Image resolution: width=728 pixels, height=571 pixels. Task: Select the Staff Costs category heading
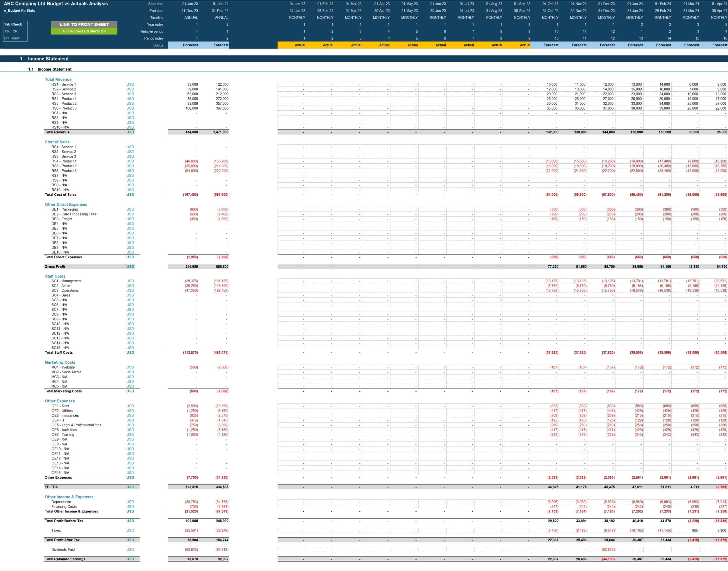pyautogui.click(x=55, y=276)
